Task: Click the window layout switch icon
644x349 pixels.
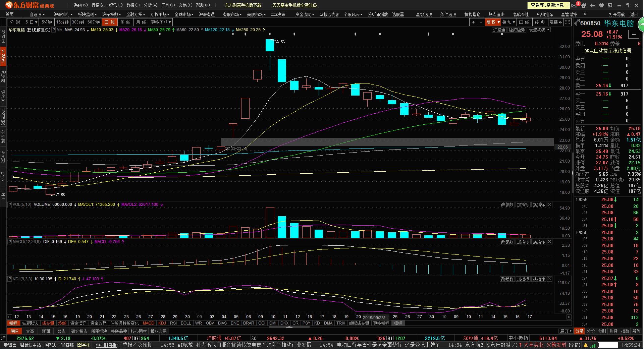Action: point(610,5)
